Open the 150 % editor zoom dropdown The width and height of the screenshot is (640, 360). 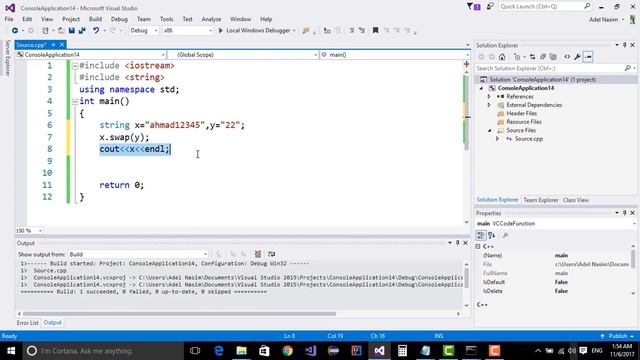coord(29,231)
